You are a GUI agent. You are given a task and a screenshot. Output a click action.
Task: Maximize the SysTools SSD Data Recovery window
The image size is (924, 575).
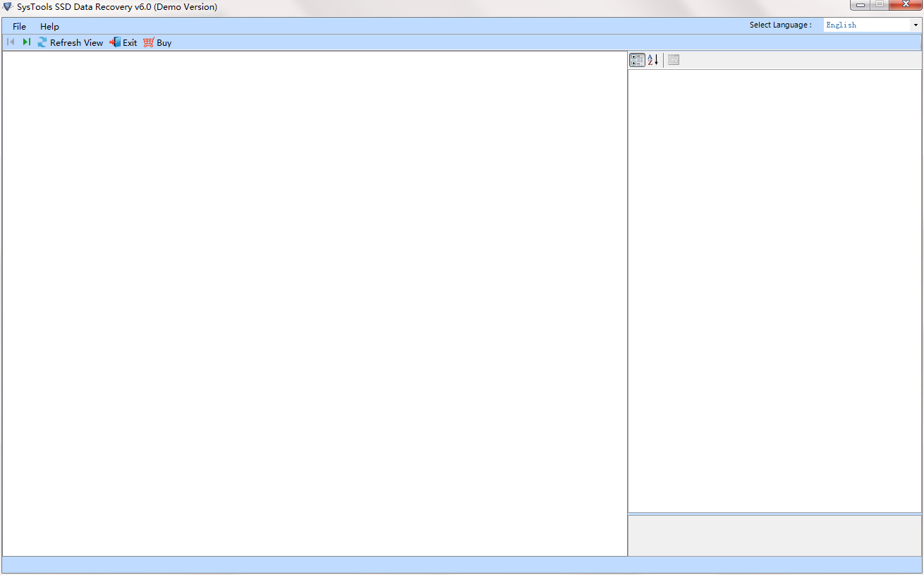tap(879, 5)
